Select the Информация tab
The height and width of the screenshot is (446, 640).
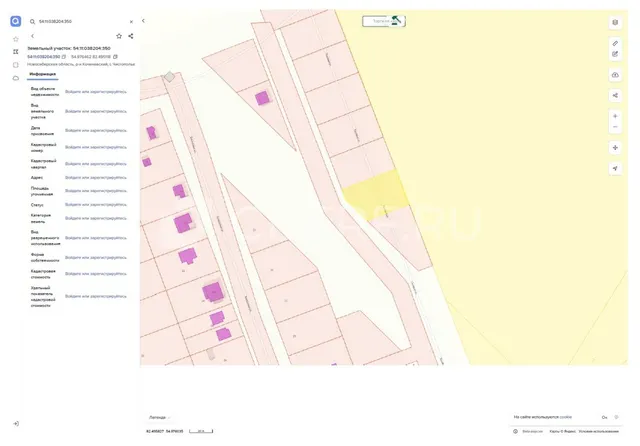tap(43, 74)
